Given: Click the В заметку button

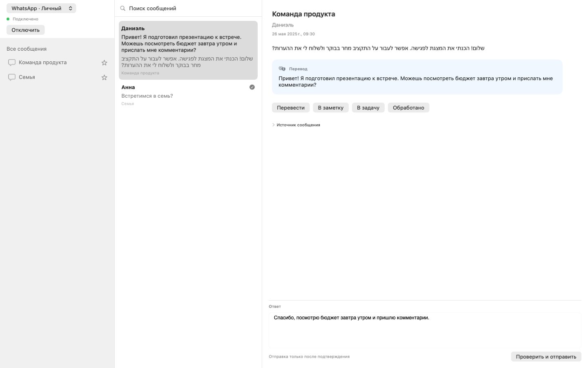Looking at the screenshot, I should (x=331, y=108).
